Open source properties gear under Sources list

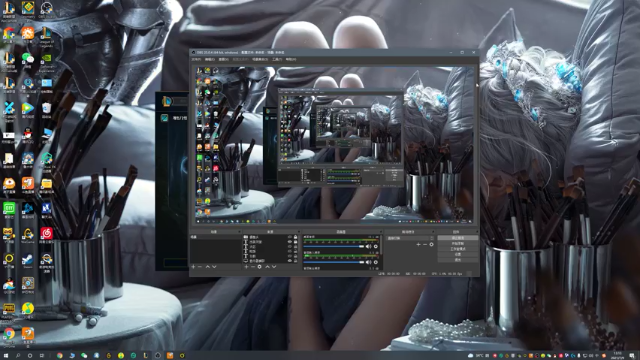(x=260, y=267)
